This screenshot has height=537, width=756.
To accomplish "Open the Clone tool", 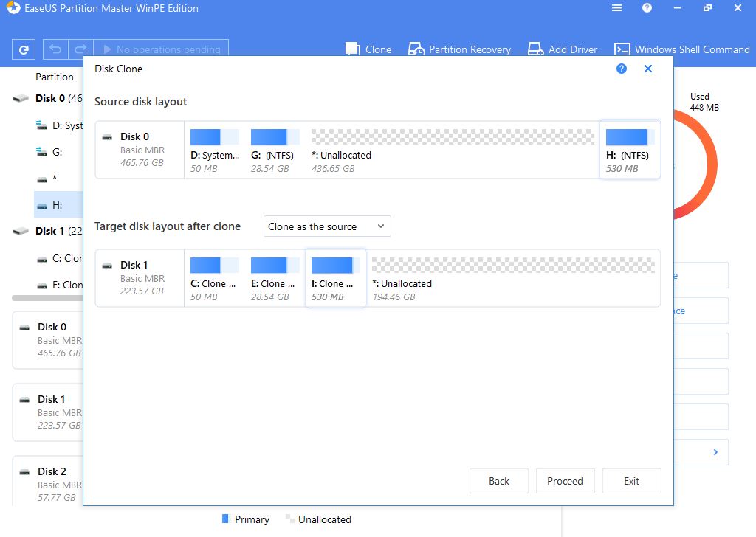I will point(368,49).
